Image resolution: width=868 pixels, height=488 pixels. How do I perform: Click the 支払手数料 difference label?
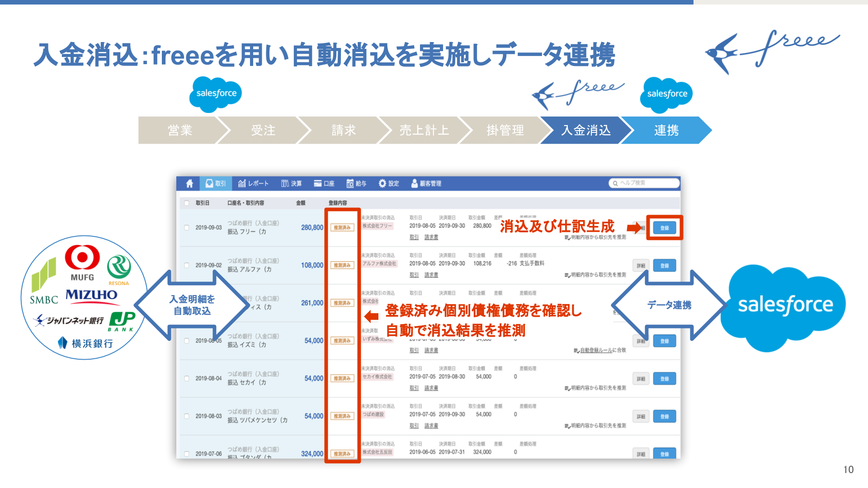tap(532, 263)
